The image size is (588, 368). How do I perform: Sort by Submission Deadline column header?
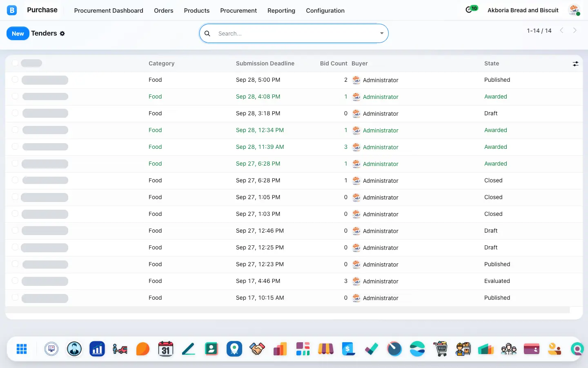pyautogui.click(x=265, y=63)
